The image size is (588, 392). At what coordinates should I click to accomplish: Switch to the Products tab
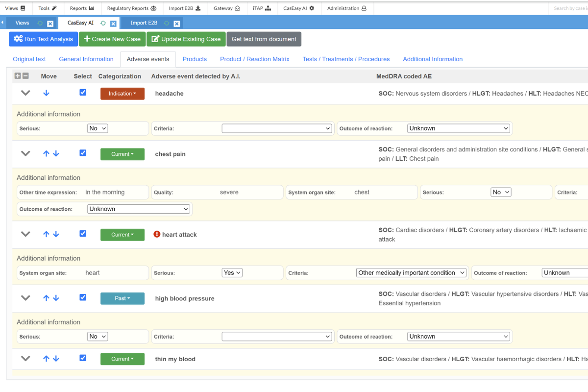195,59
